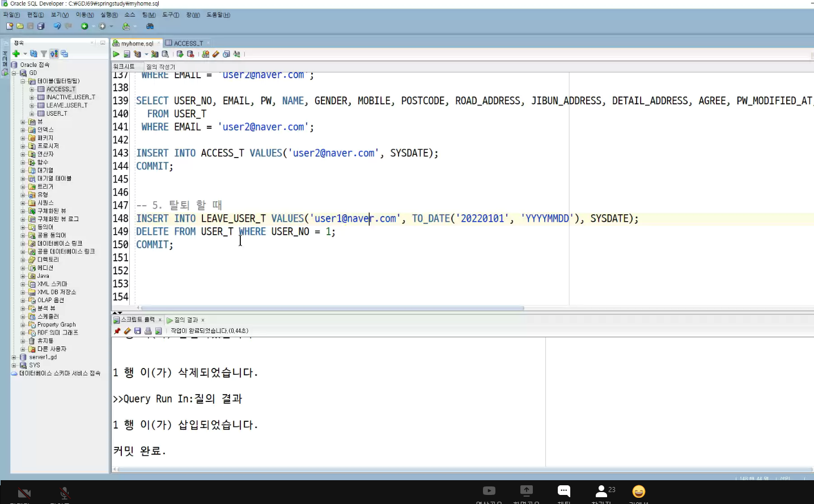The width and height of the screenshot is (814, 504).
Task: Open the 편집(E) menu
Action: [x=35, y=15]
